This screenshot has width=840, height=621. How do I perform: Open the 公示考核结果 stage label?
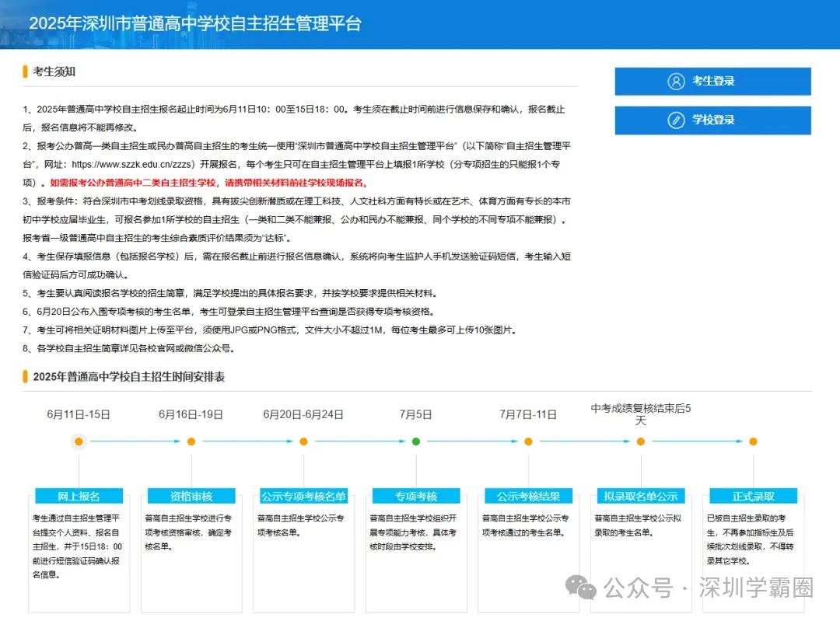(528, 497)
